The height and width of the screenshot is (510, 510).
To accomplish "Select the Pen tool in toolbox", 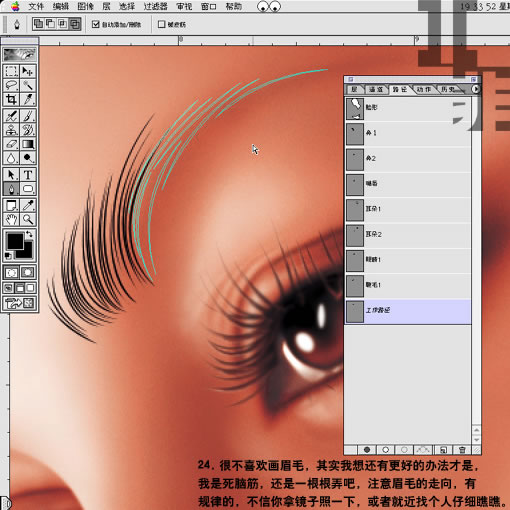I will pos(11,189).
